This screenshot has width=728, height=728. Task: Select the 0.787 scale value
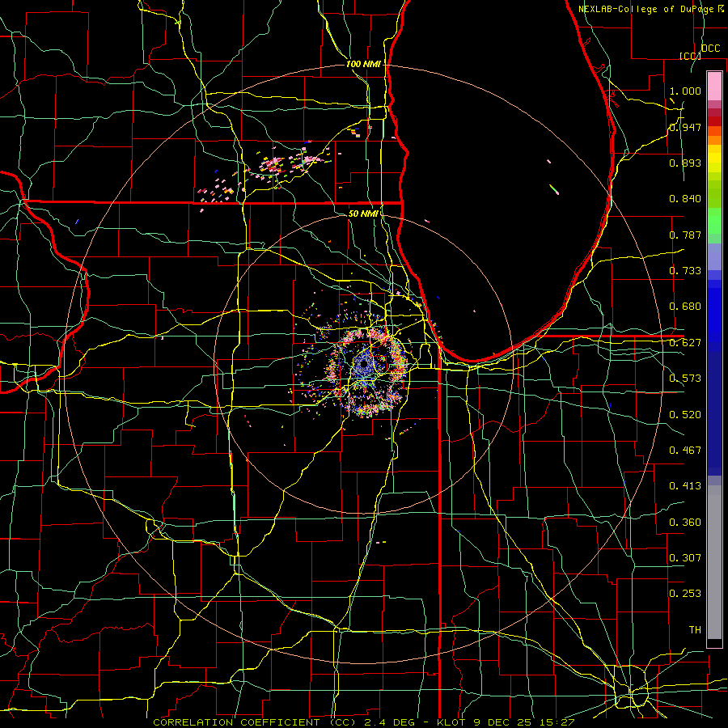coord(685,235)
